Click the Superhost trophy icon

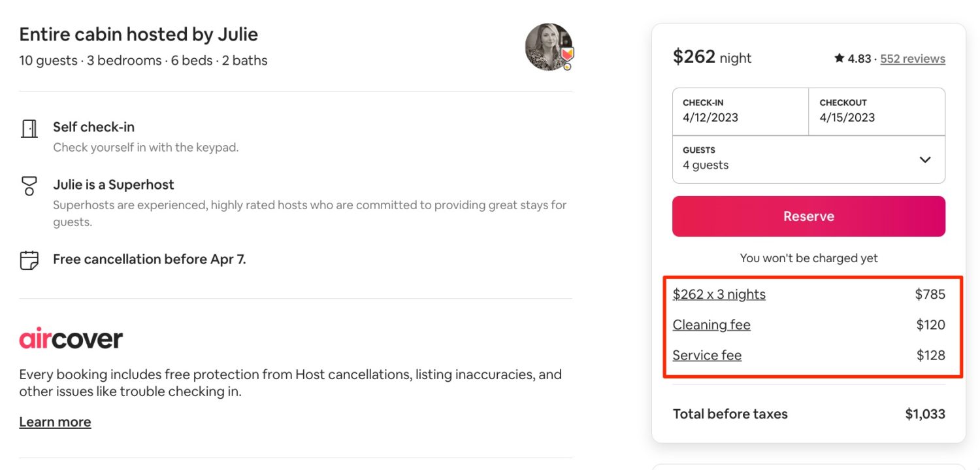click(29, 186)
